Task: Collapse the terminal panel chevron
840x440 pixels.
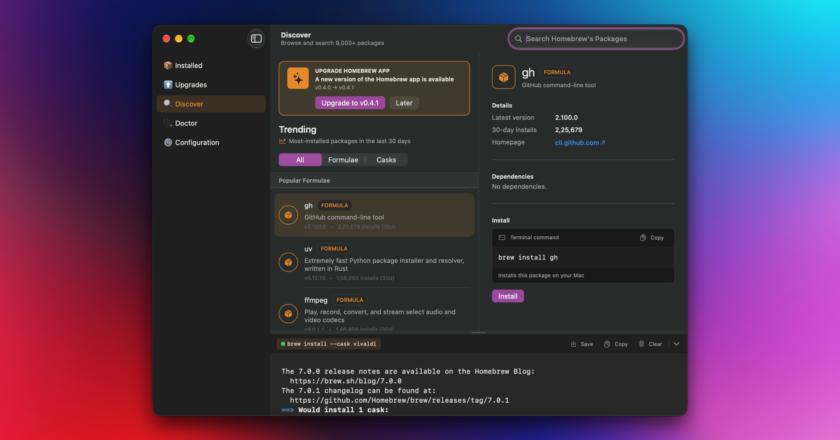Action: [677, 344]
